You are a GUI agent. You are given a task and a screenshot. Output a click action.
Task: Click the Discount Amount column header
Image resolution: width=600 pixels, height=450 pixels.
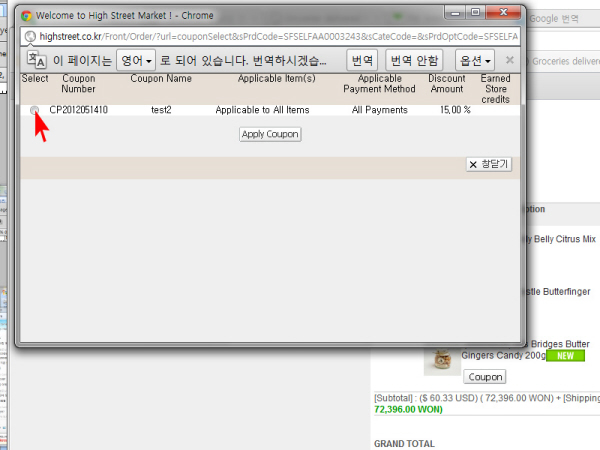447,83
